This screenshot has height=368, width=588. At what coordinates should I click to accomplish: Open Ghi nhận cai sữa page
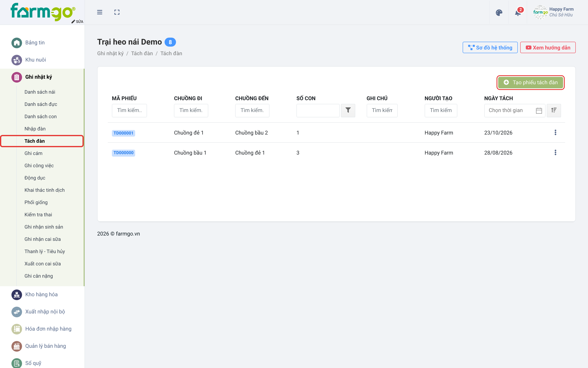42,239
